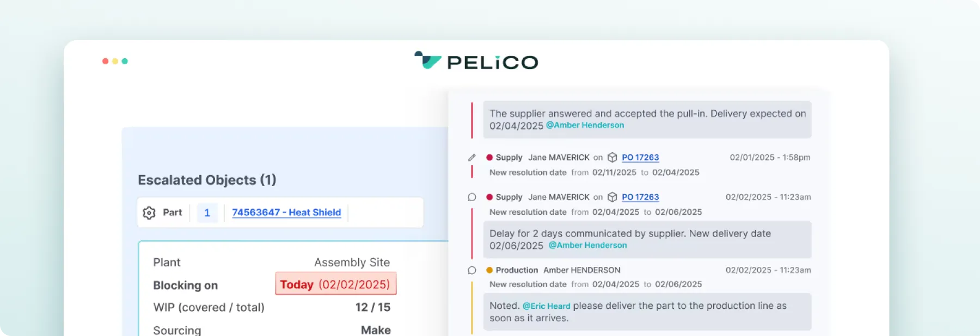Image resolution: width=980 pixels, height=336 pixels.
Task: Click the package icon before the second PO 17263
Action: coord(612,197)
